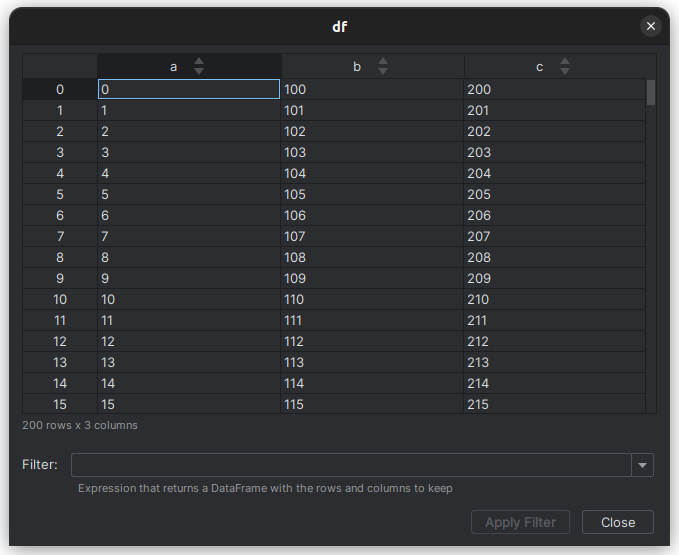Select row index header 15
This screenshot has width=679, height=555.
click(60, 404)
